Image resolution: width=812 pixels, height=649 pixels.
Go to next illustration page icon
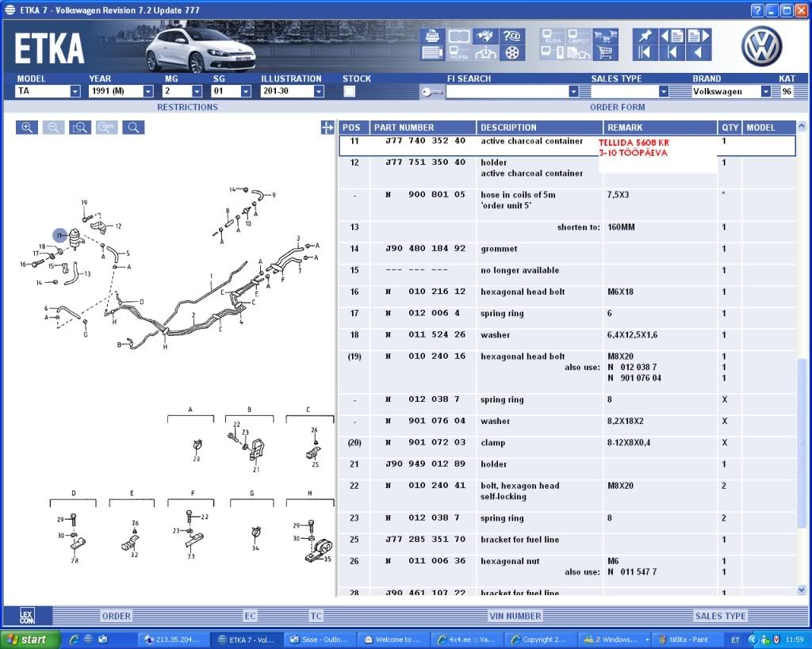point(699,36)
